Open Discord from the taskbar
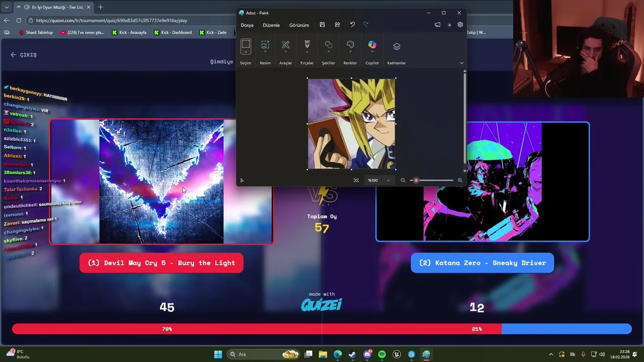This screenshot has width=644, height=362. 367,354
